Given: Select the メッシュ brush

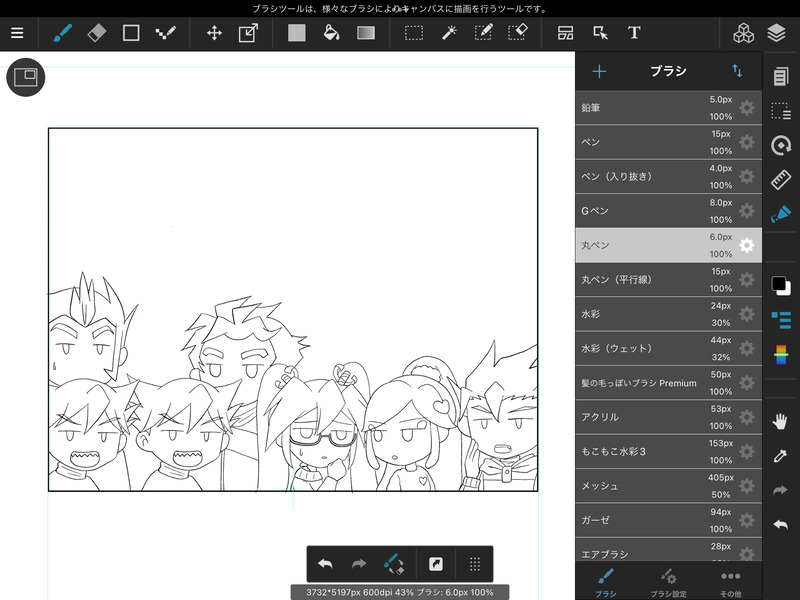Looking at the screenshot, I should (x=668, y=486).
